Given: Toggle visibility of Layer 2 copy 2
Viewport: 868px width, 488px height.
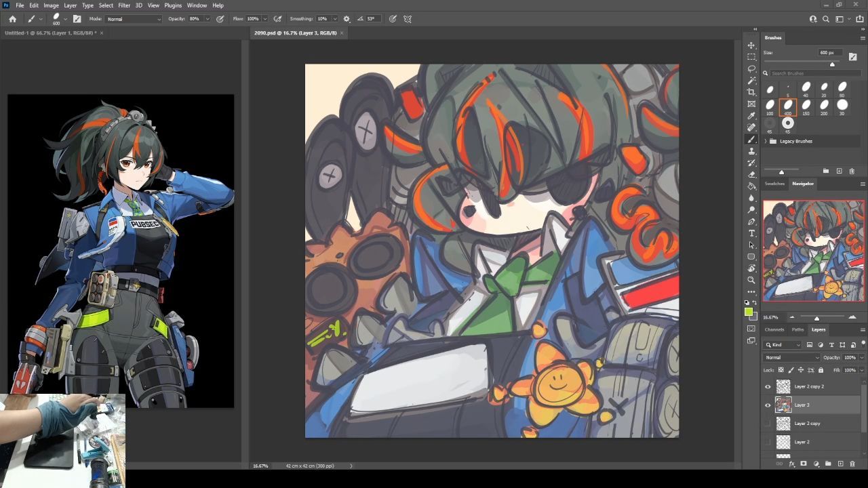Looking at the screenshot, I should pos(768,386).
